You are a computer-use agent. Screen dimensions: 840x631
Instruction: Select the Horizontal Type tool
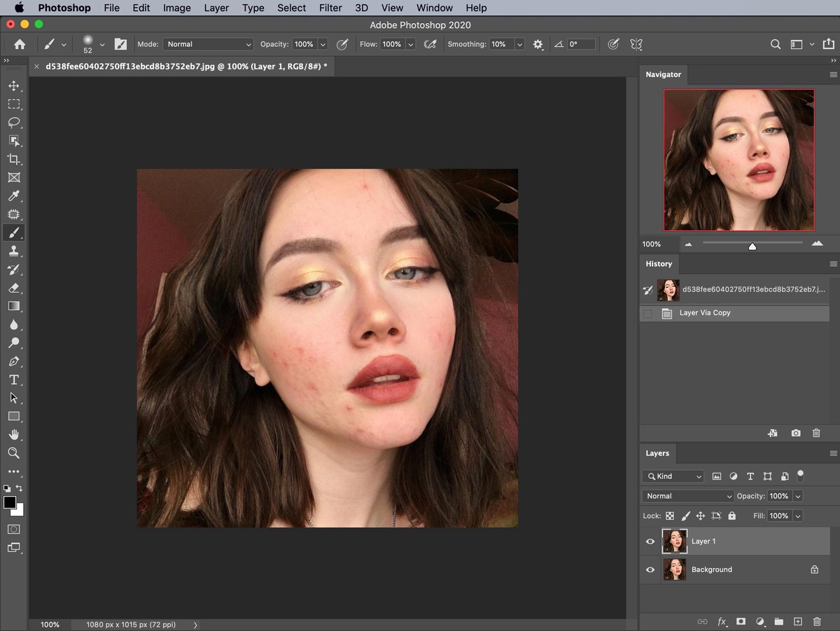pos(13,380)
